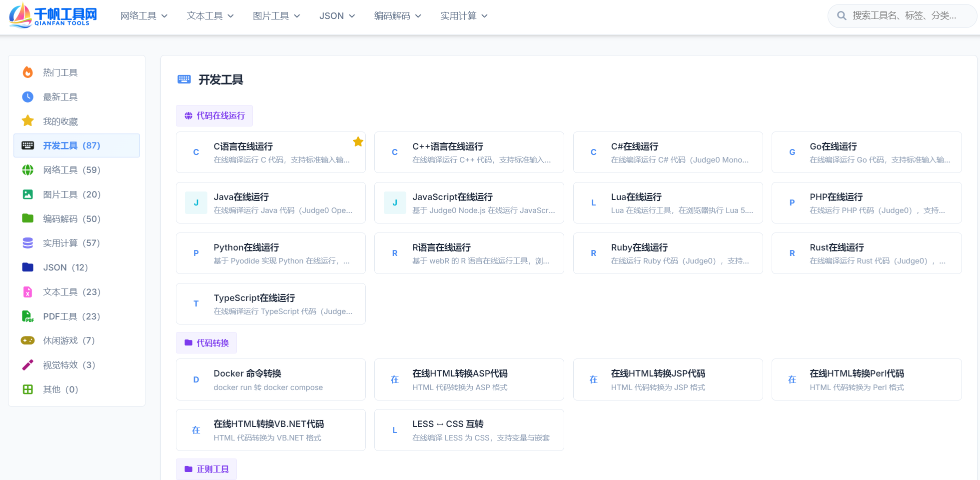980x480 pixels.
Task: Open the Ruby在线运行 tool card
Action: (x=668, y=253)
